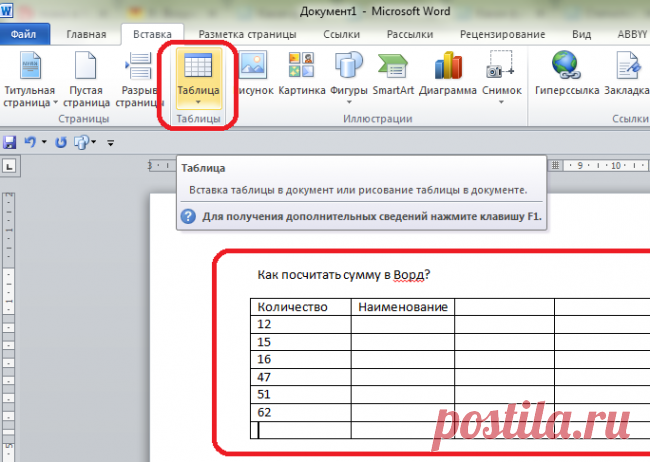The image size is (650, 462).
Task: Insert a Разрыв страницы page break
Action: click(140, 80)
